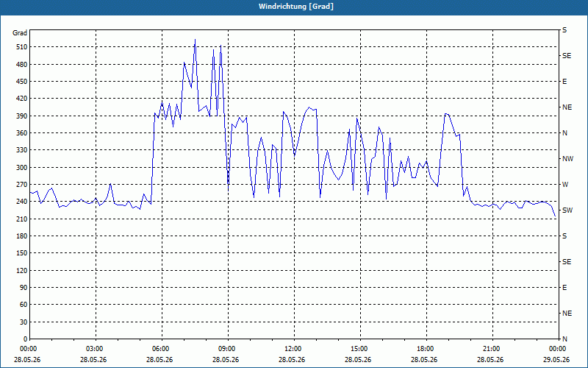Select the N compass label level with 0
The image size is (588, 368).
[564, 339]
